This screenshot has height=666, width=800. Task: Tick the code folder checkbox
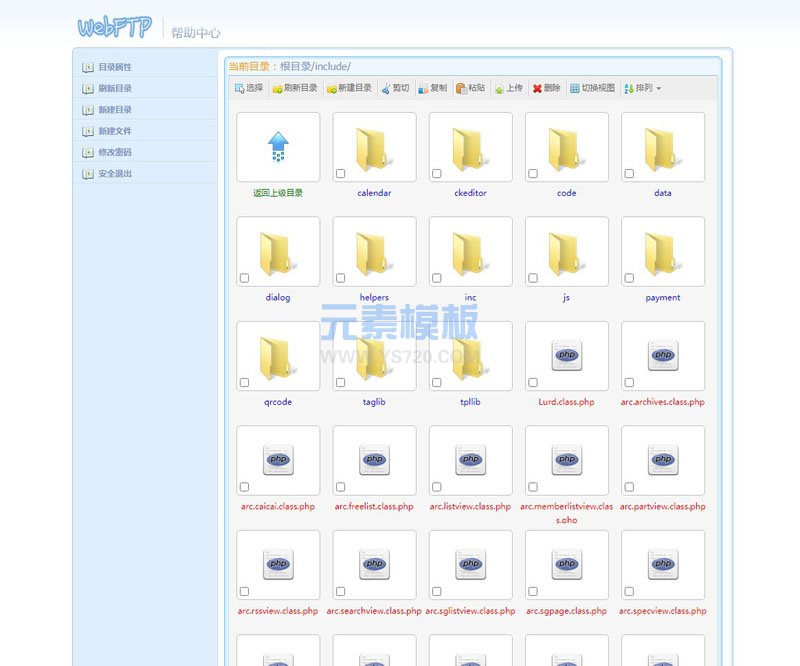(533, 174)
